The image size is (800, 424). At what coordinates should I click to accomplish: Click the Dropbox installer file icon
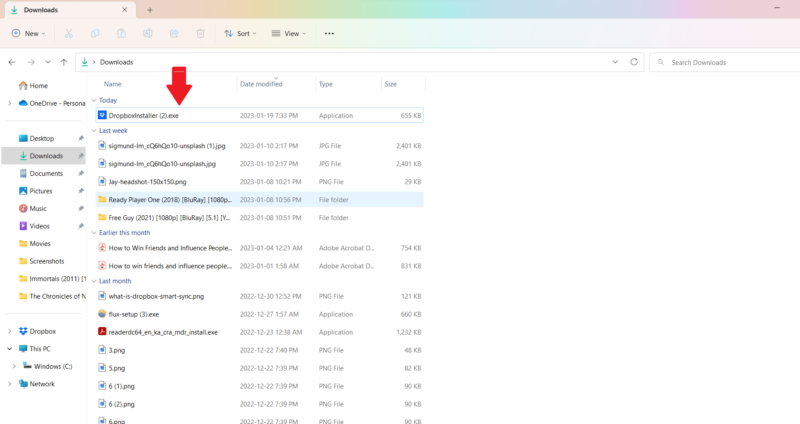[102, 115]
